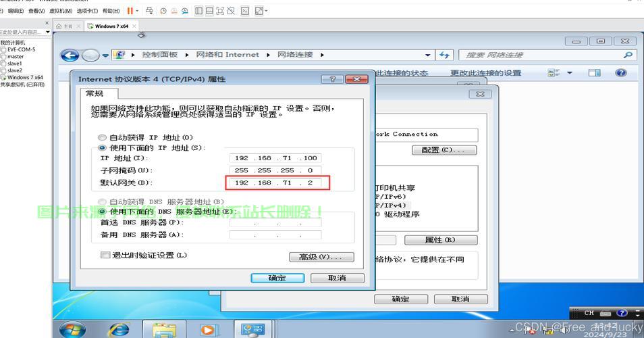Refresh the network connections window
Screen dimensions: 644x338
pyautogui.click(x=444, y=55)
